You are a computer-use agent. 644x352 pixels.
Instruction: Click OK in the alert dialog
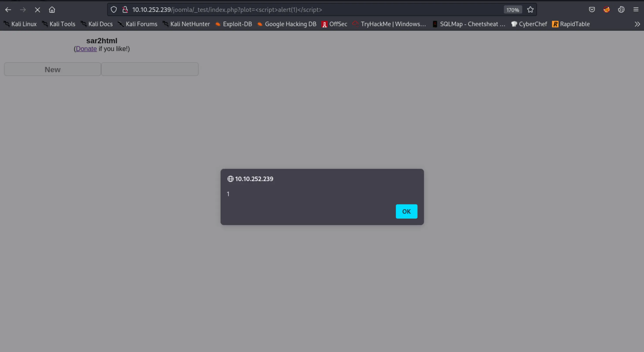(406, 211)
